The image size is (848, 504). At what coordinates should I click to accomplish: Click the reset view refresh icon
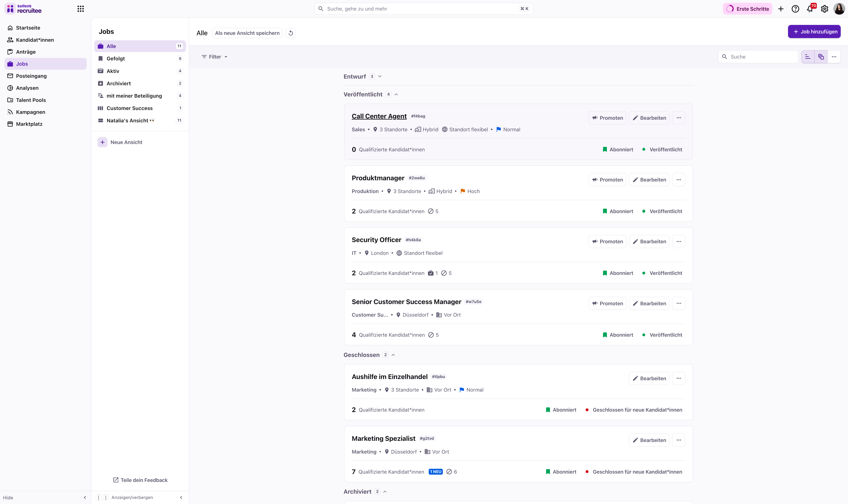[x=291, y=33]
